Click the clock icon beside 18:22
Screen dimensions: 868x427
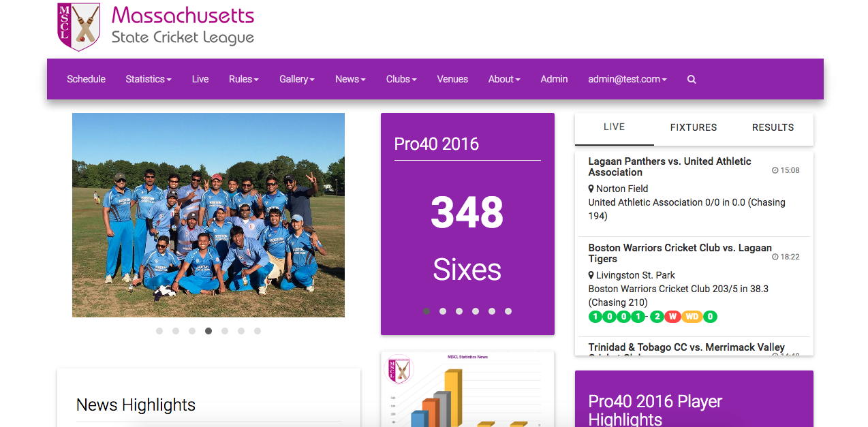tap(775, 257)
